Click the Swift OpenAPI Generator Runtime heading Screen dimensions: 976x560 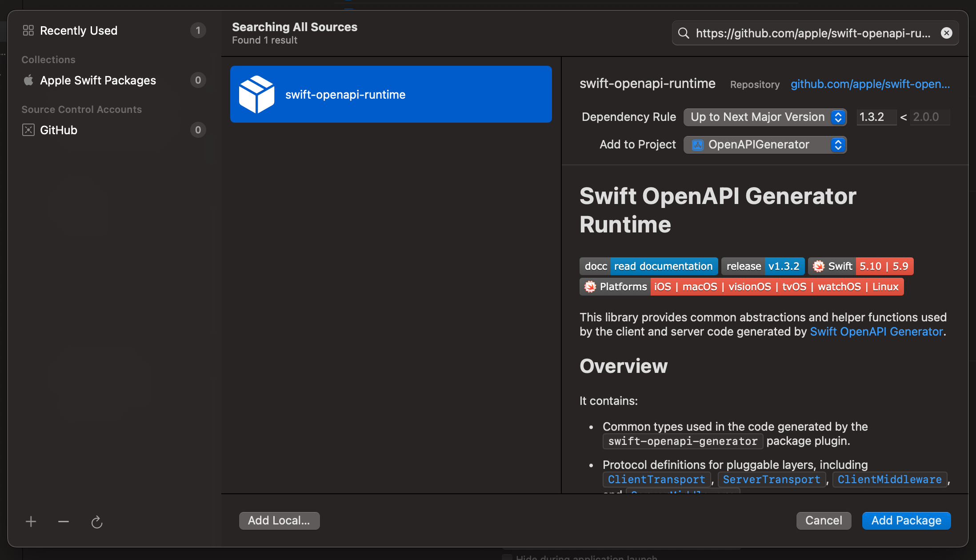[718, 210]
